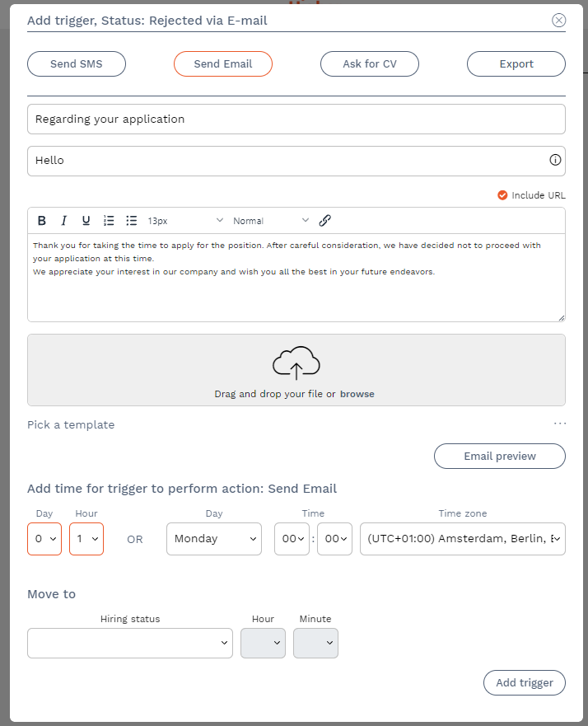Viewport: 588px width, 726px height.
Task: Click the Email preview button
Action: (x=499, y=456)
